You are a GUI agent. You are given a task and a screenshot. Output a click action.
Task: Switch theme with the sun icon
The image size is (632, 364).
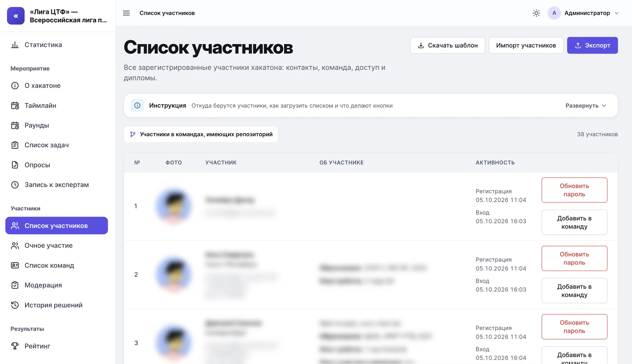tap(536, 13)
